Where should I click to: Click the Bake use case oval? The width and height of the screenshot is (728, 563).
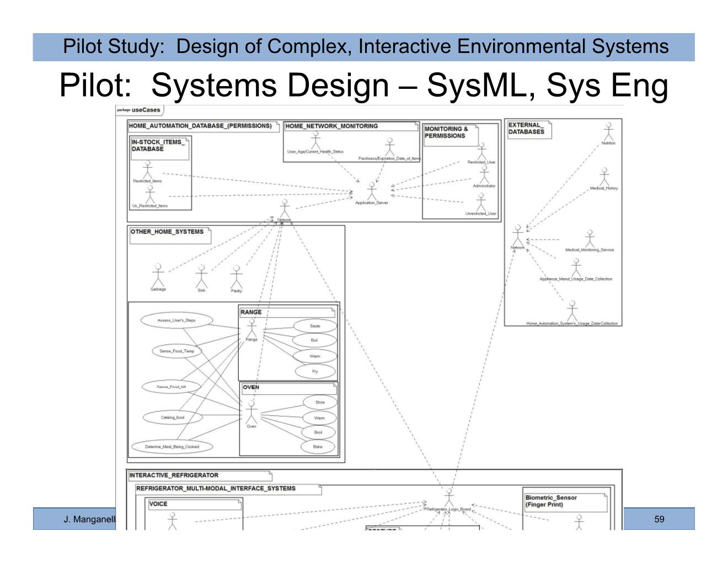pos(318,447)
